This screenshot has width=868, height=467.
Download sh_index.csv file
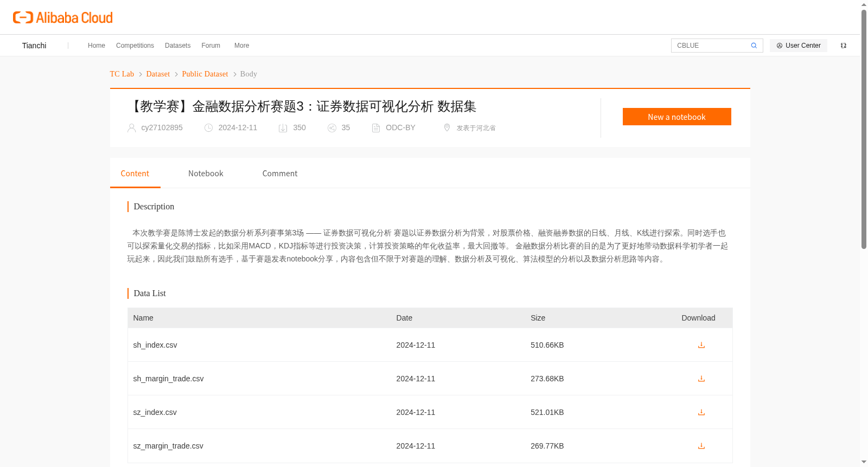pyautogui.click(x=701, y=345)
